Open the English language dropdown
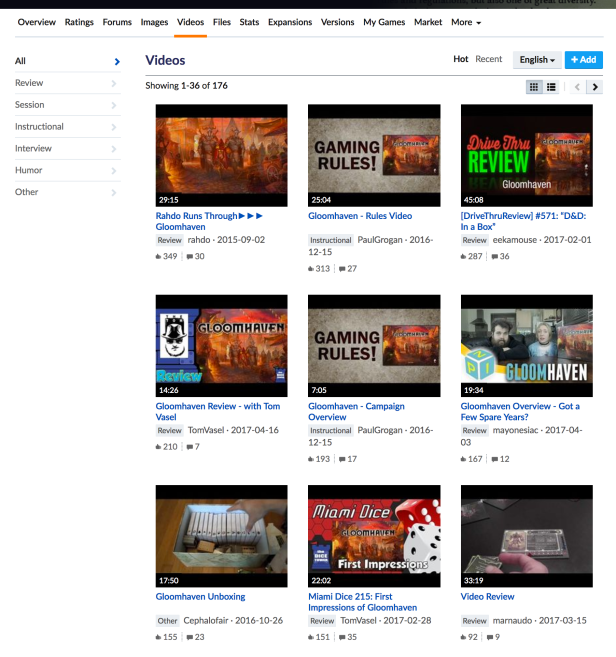 (537, 60)
